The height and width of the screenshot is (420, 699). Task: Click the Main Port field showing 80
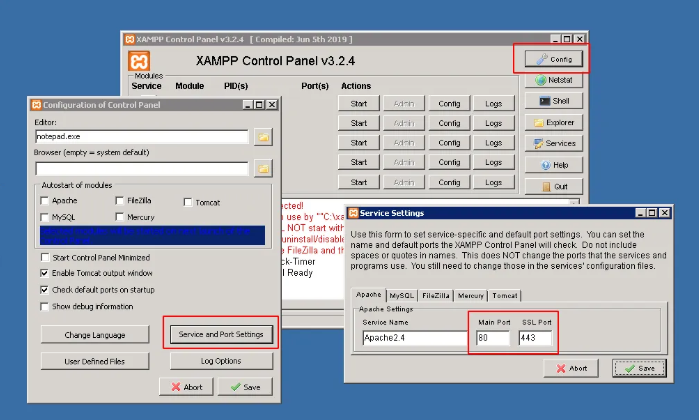click(493, 338)
